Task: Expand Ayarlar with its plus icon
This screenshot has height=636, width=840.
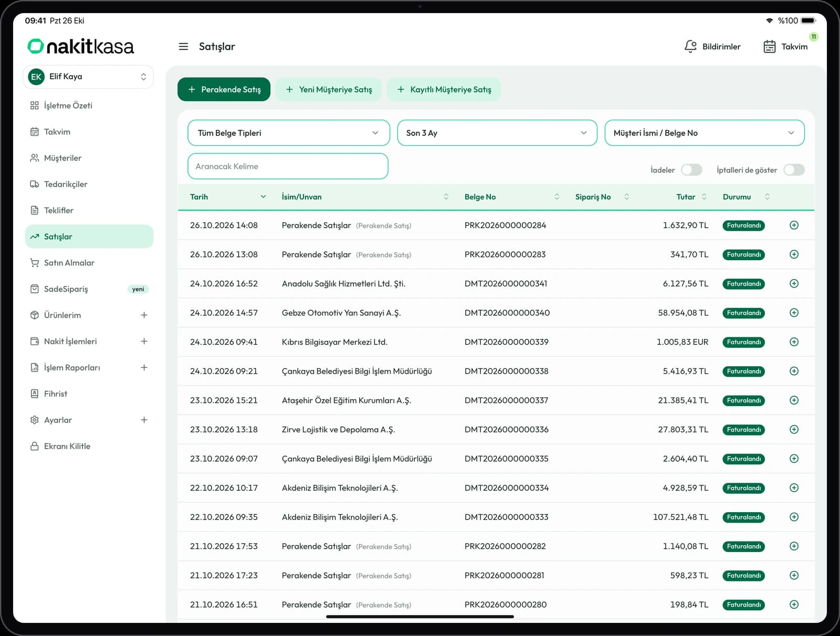Action: [144, 420]
